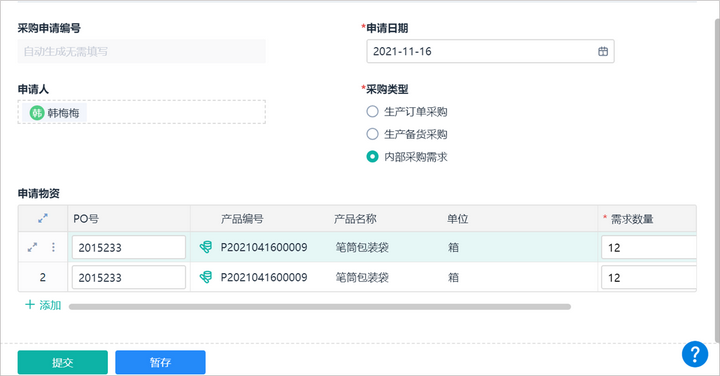This screenshot has width=720, height=376.
Task: Click the 韩梅梅 applicant tag
Action: [x=54, y=112]
